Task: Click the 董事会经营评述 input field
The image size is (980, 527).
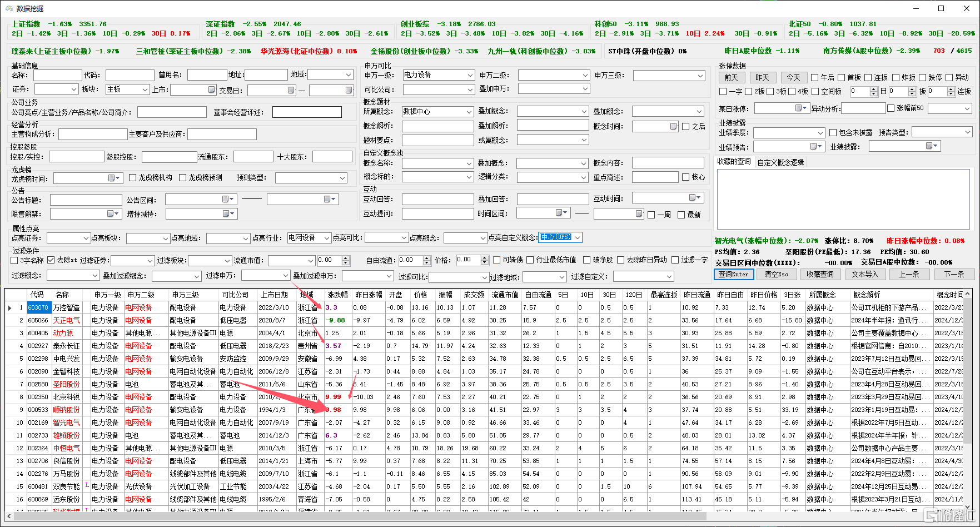Action: point(307,112)
